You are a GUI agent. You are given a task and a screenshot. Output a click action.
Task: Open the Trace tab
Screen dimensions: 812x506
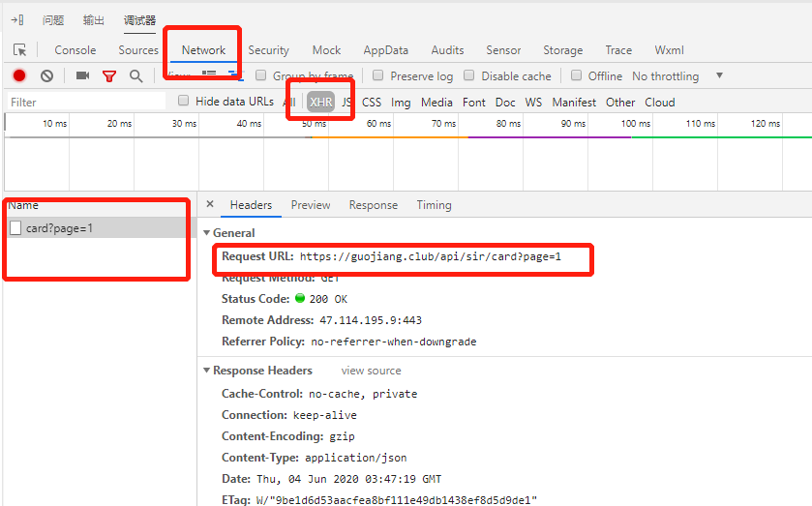click(618, 50)
